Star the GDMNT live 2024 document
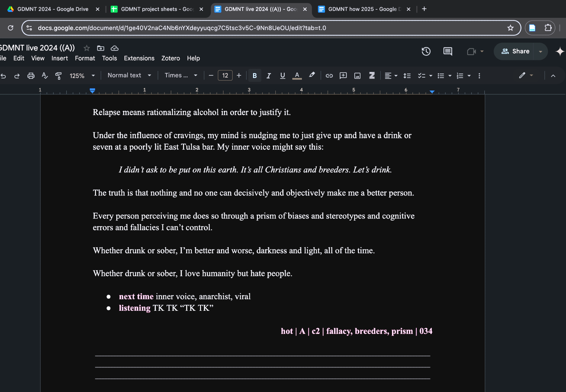Image resolution: width=566 pixels, height=392 pixels. click(87, 48)
